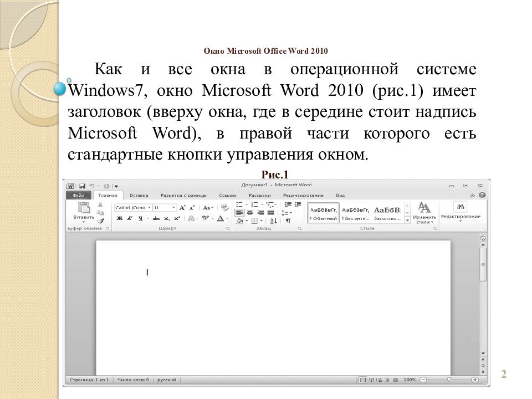This screenshot has width=532, height=399.
Task: Click the Bullets list icon
Action: coord(239,204)
